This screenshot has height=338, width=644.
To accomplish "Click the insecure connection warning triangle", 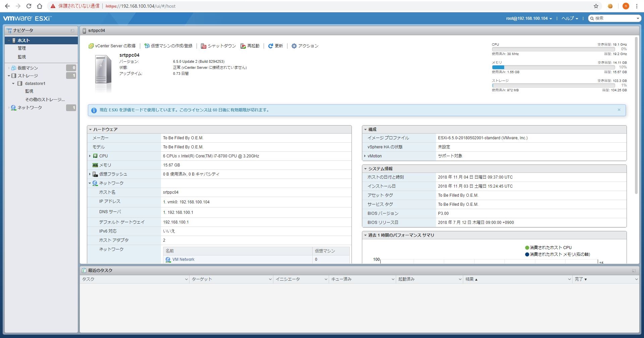I will [53, 6].
